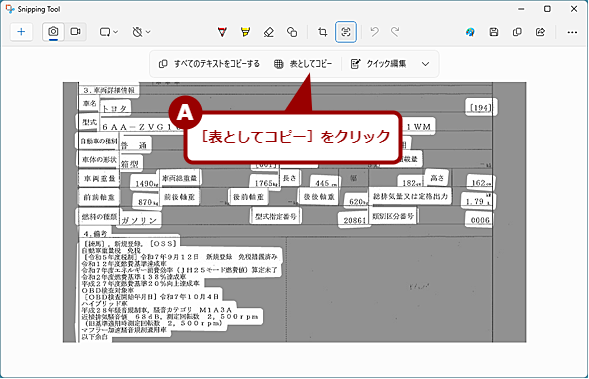Share the snip
589x379 pixels.
tap(540, 32)
